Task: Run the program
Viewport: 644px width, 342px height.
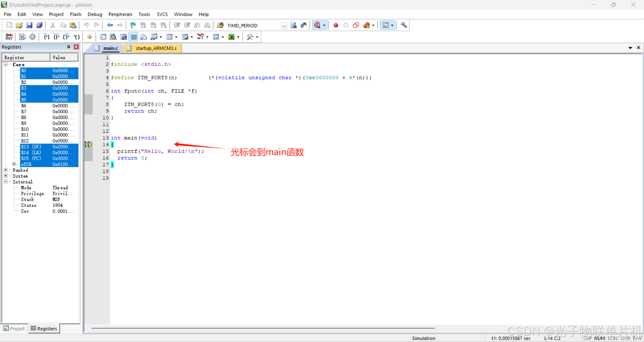Action: (22, 37)
